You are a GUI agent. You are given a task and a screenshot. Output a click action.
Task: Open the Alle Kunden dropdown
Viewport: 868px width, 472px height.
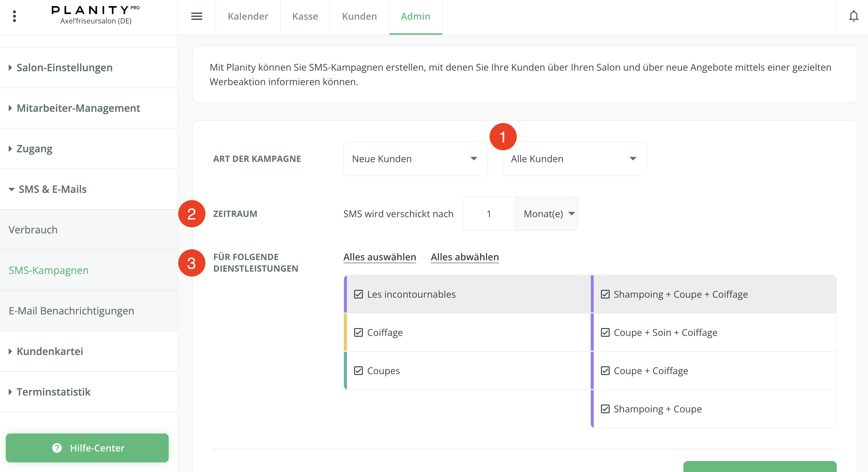click(x=574, y=159)
